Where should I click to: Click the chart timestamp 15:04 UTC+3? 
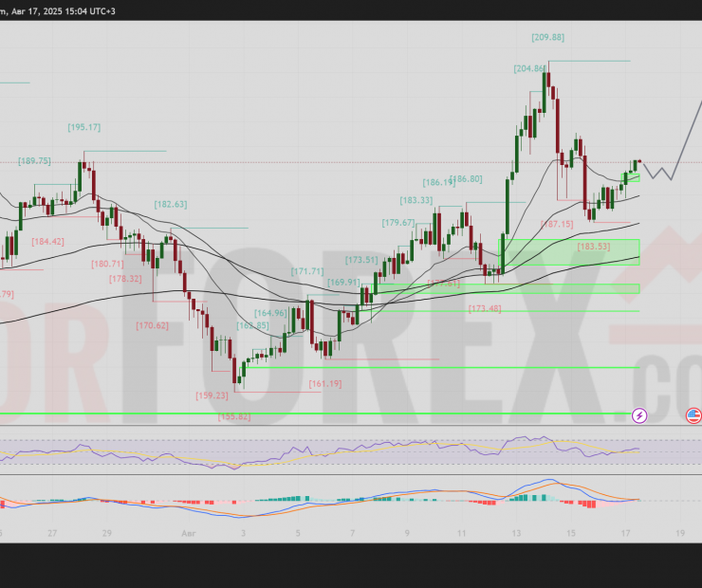pos(90,11)
